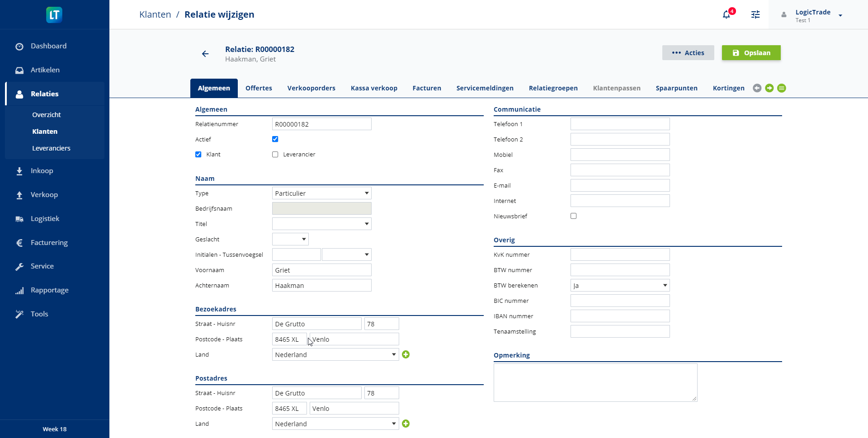Open the settings sliders icon

click(755, 14)
